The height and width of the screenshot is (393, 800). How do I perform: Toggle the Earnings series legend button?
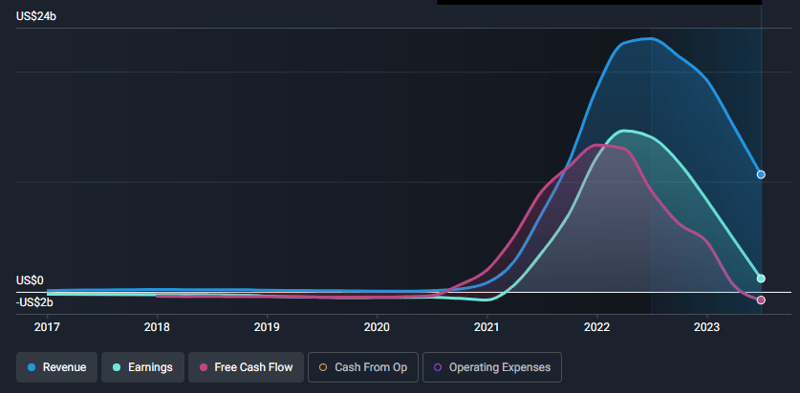click(x=143, y=367)
